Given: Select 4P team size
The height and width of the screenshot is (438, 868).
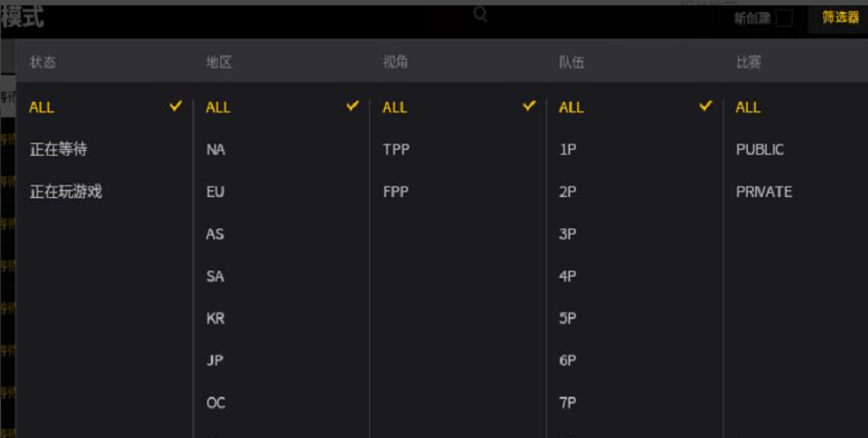Looking at the screenshot, I should click(x=567, y=276).
